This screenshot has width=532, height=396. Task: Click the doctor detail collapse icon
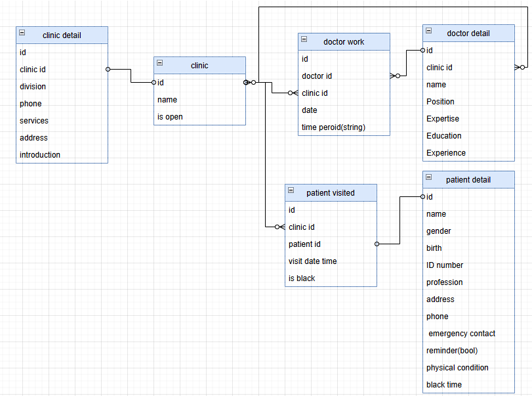click(x=429, y=30)
